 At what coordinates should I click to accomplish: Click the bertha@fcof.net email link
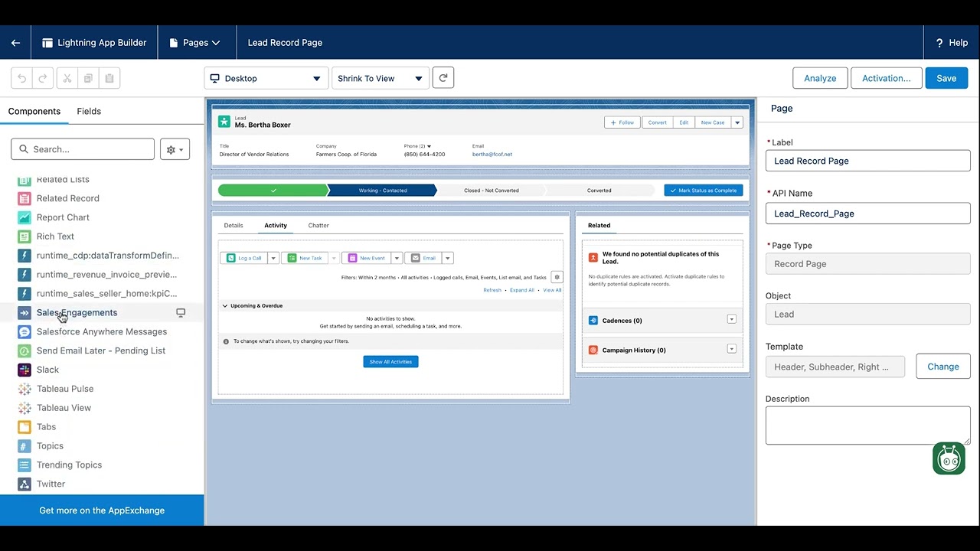(x=492, y=155)
